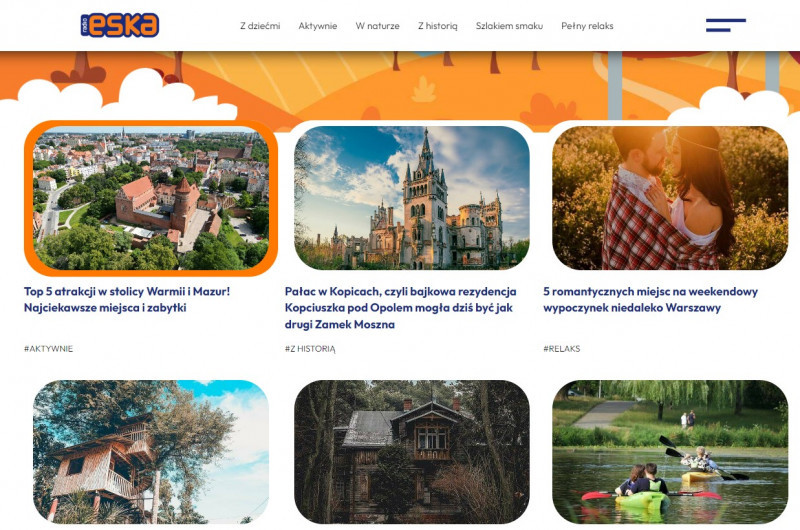Open the hamburger menu icon
Image resolution: width=800 pixels, height=530 pixels.
(725, 25)
